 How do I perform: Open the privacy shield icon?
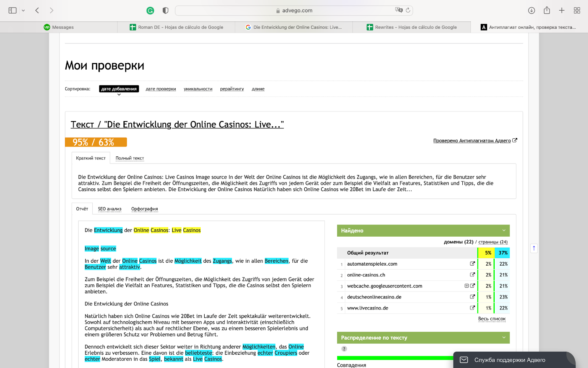tap(165, 11)
